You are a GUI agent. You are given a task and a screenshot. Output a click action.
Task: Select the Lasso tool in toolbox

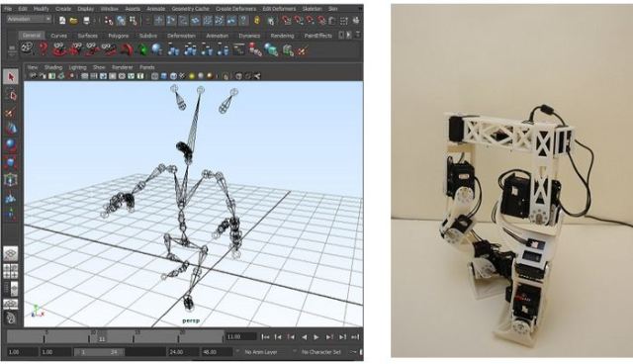pyautogui.click(x=11, y=95)
